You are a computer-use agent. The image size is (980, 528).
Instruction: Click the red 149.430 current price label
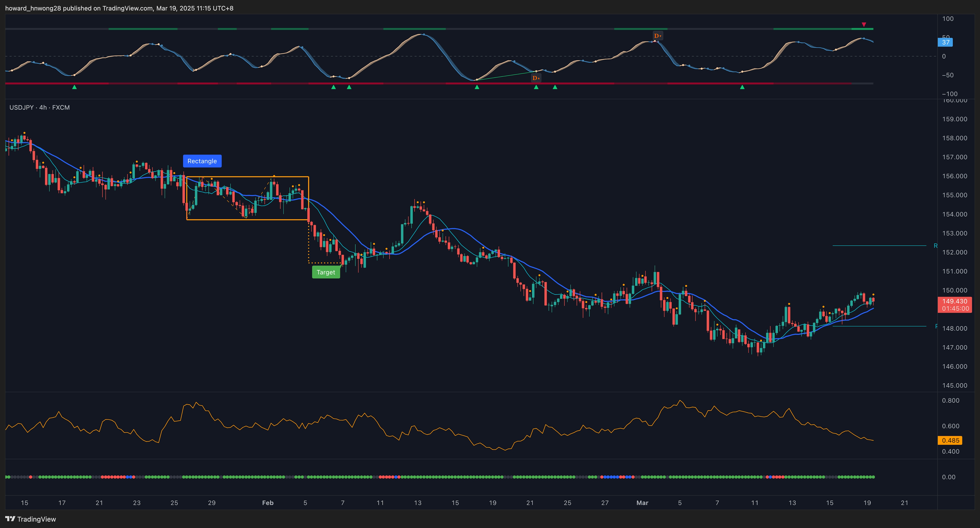[x=954, y=301]
